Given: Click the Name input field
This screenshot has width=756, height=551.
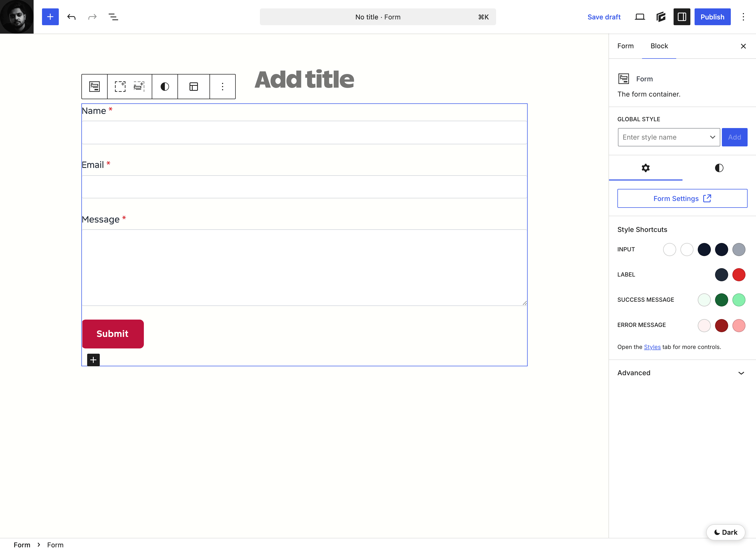Looking at the screenshot, I should click(x=304, y=133).
